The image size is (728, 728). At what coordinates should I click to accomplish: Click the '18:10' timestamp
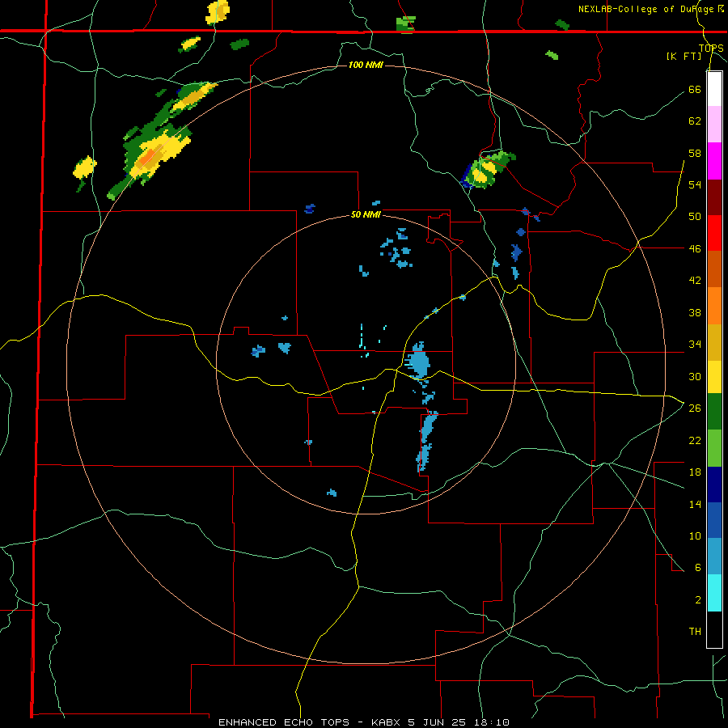click(x=493, y=722)
